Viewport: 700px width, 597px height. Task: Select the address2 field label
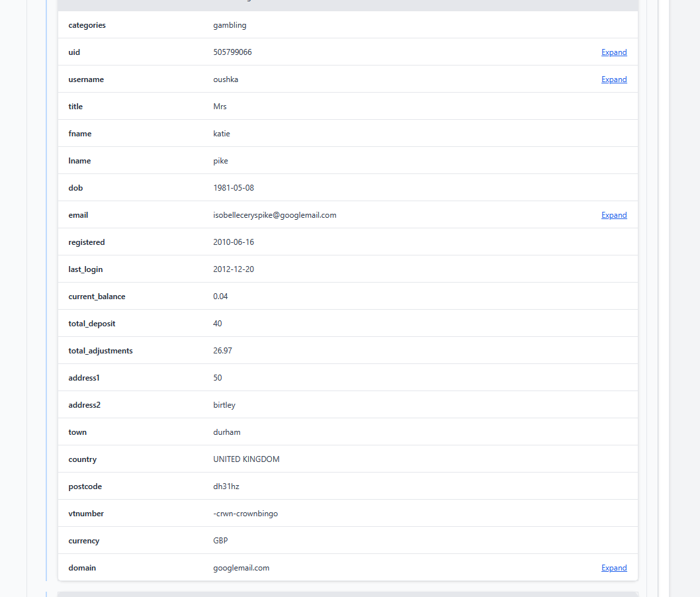84,405
